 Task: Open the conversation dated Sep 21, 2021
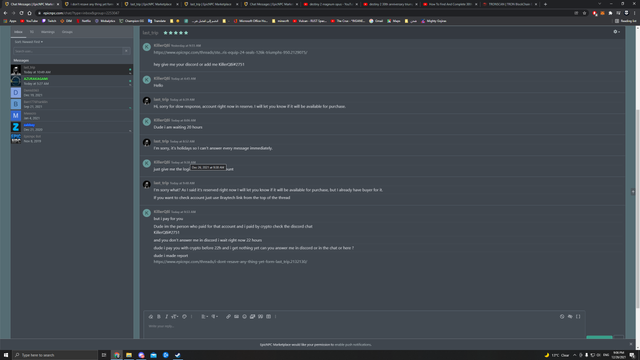72,104
